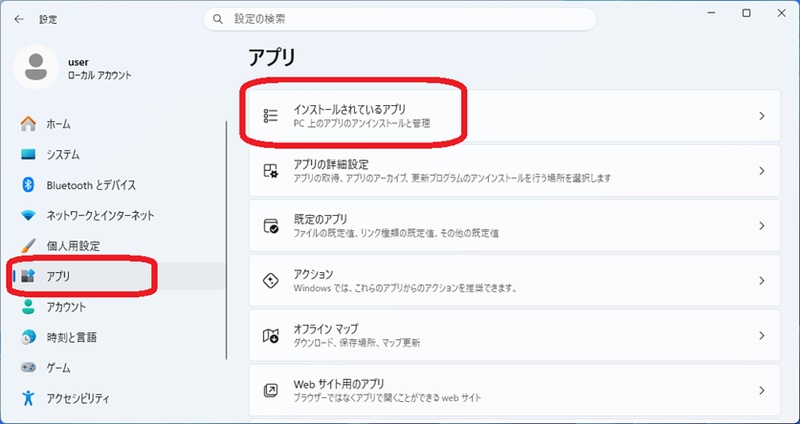Click the user profile avatar
800x424 pixels.
click(36, 67)
